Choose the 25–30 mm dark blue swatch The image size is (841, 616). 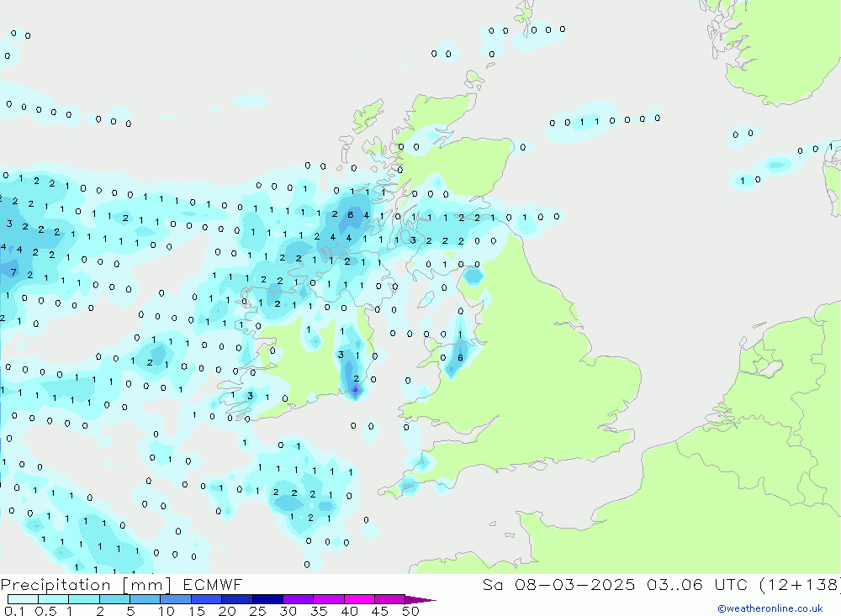[267, 599]
